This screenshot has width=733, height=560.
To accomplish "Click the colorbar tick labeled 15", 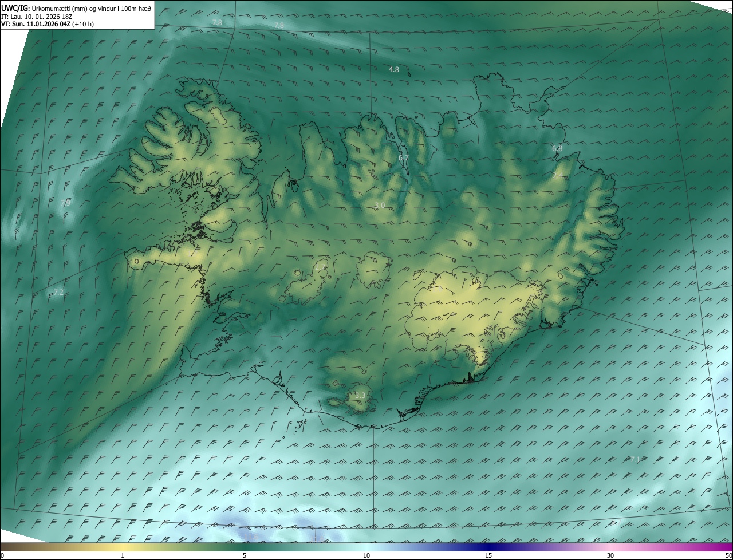I will [488, 555].
